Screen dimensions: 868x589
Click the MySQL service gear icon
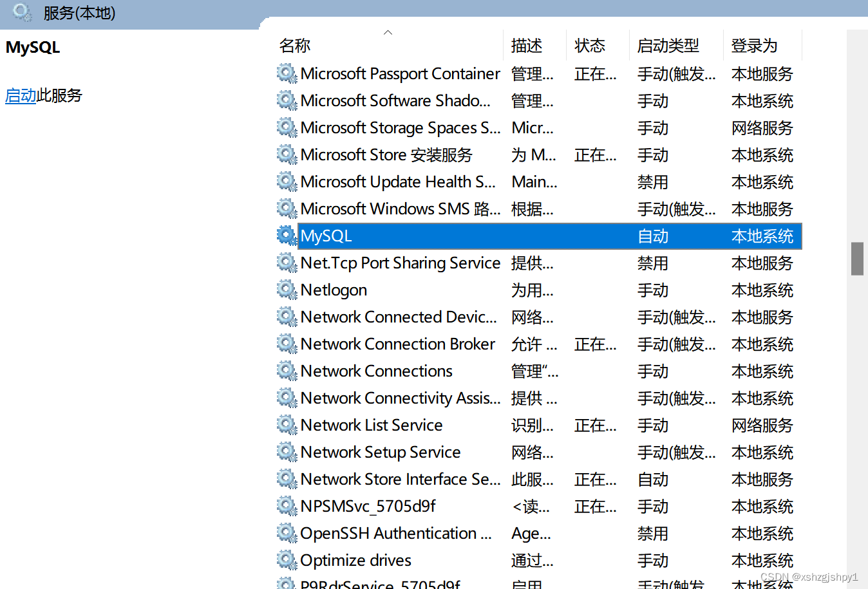[287, 236]
